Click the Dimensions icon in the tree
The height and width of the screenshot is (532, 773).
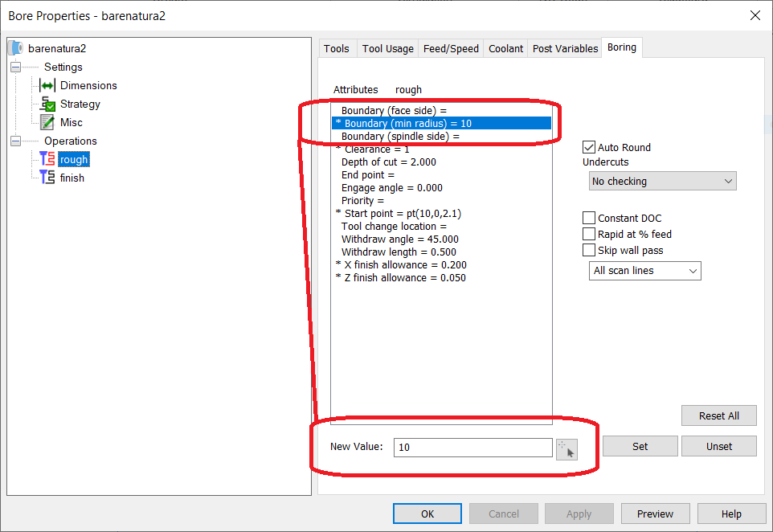47,85
